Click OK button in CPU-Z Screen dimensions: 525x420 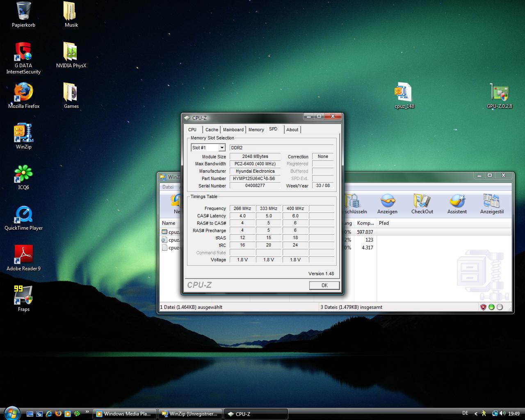[x=324, y=285]
